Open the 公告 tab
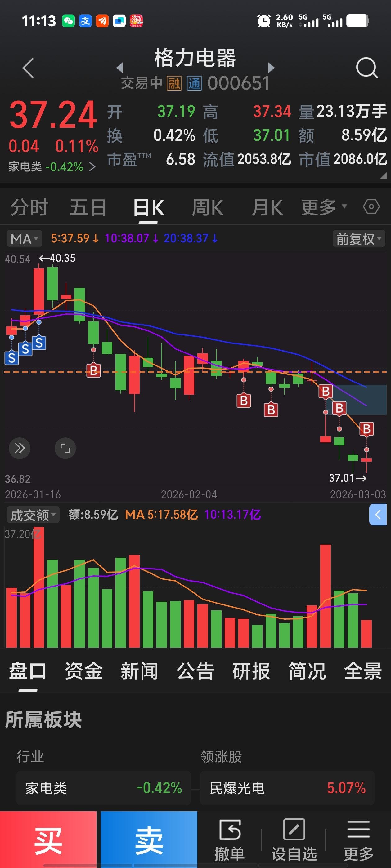Screen dimensions: 391x868 (195, 671)
